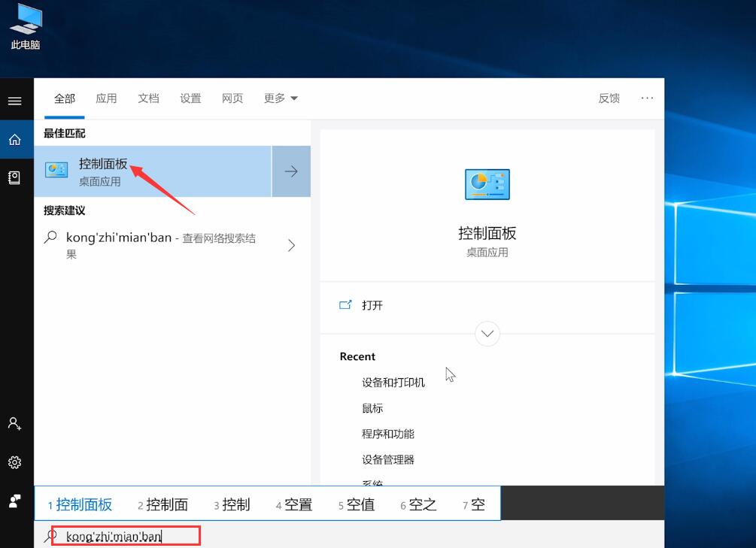The height and width of the screenshot is (548, 756).
Task: Click the add account icon in sidebar
Action: 16,423
